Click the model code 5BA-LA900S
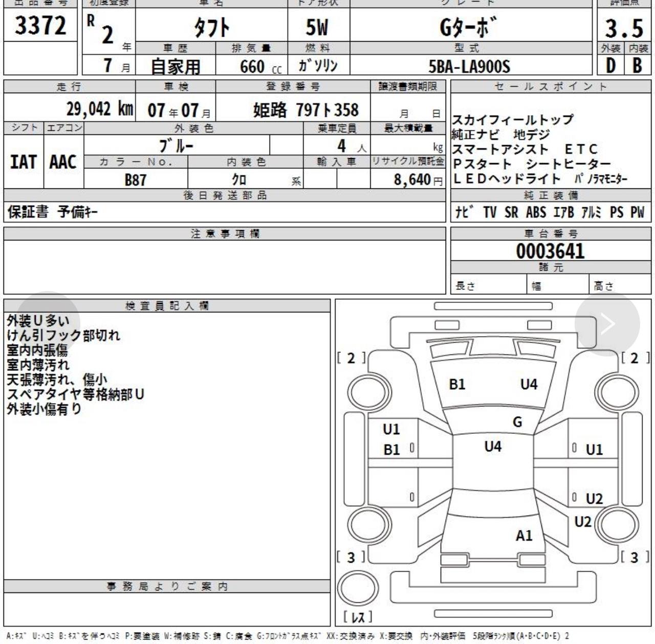655x644 pixels. tap(469, 66)
